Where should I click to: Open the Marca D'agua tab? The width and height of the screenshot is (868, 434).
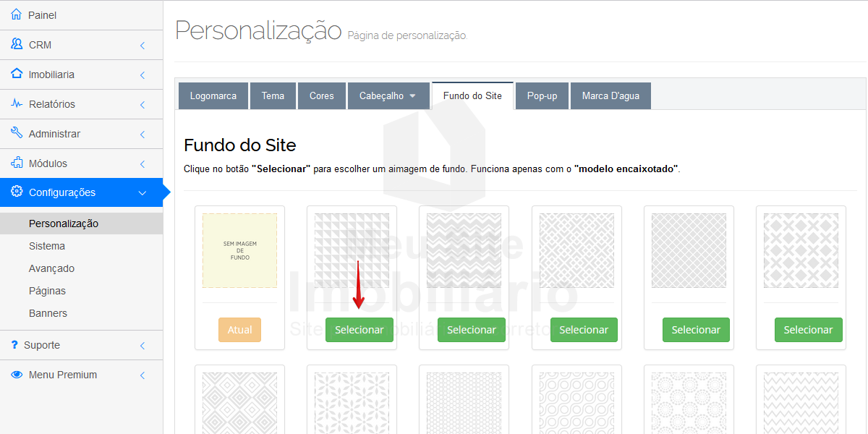click(610, 95)
